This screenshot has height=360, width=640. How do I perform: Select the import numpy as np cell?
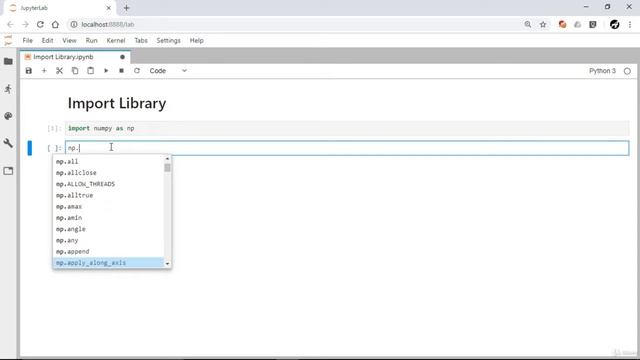pos(347,129)
